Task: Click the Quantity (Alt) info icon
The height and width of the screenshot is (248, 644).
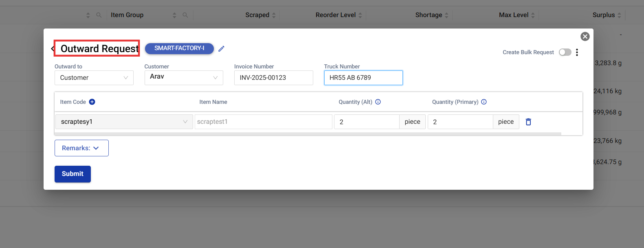Action: pos(378,102)
